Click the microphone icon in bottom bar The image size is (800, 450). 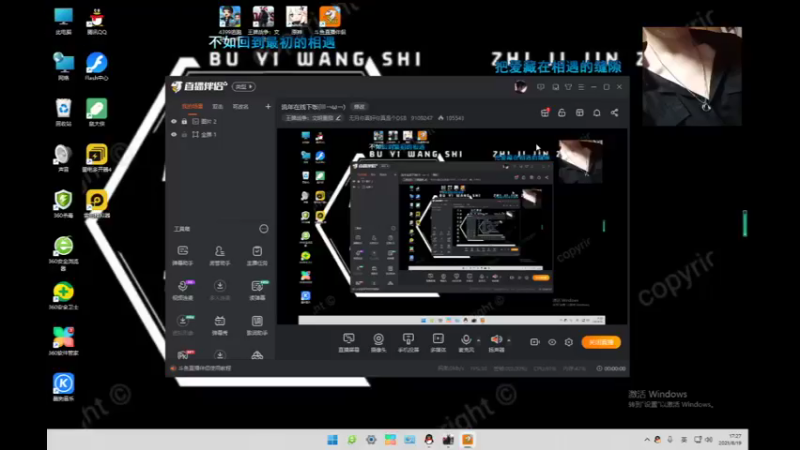pyautogui.click(x=466, y=340)
